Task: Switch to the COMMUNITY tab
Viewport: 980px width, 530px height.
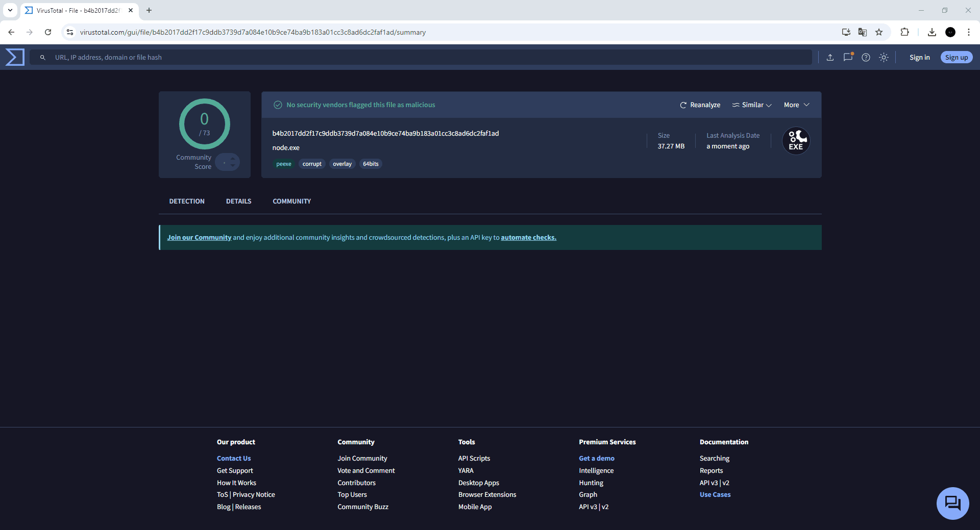Action: 292,201
